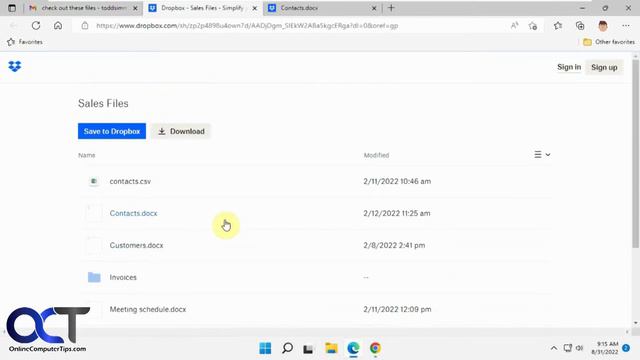Click the Dropbox logo icon
Screen dimensions: 640x360
pyautogui.click(x=15, y=67)
